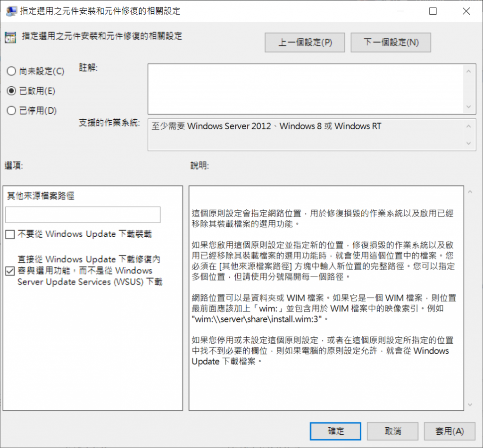This screenshot has width=483, height=448.
Task: Click the 註解 box scroll down arrow
Action: (468, 107)
